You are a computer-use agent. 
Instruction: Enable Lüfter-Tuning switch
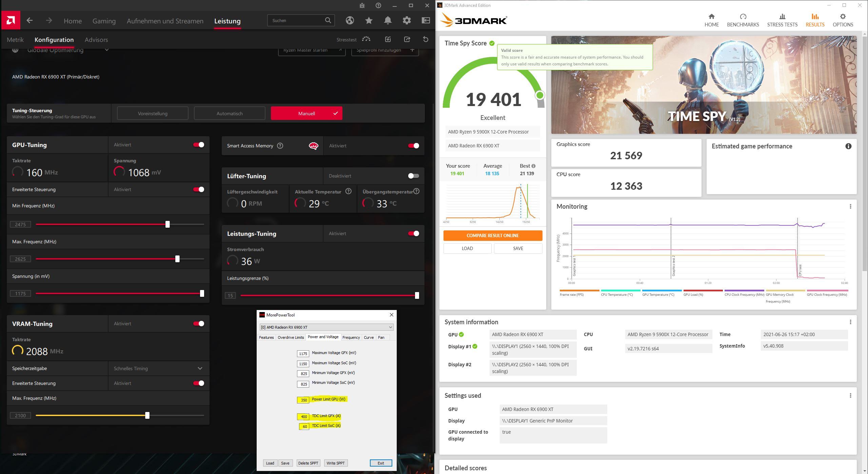click(x=414, y=176)
